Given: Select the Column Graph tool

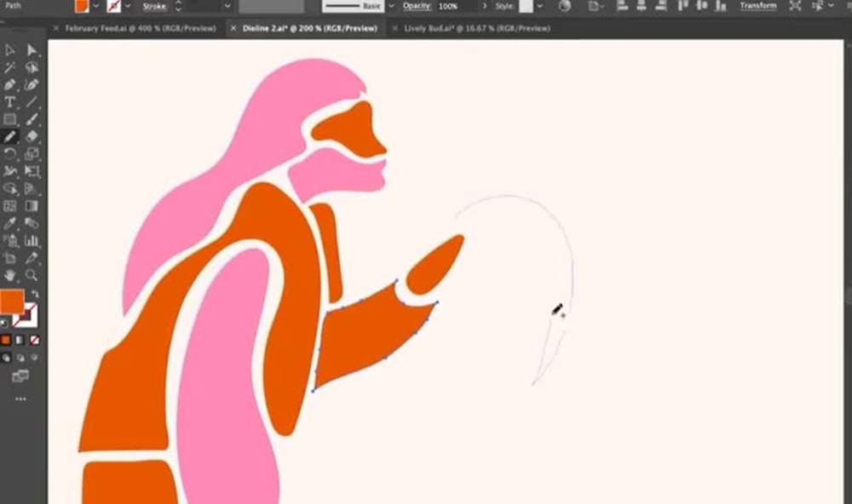Looking at the screenshot, I should click(x=32, y=241).
